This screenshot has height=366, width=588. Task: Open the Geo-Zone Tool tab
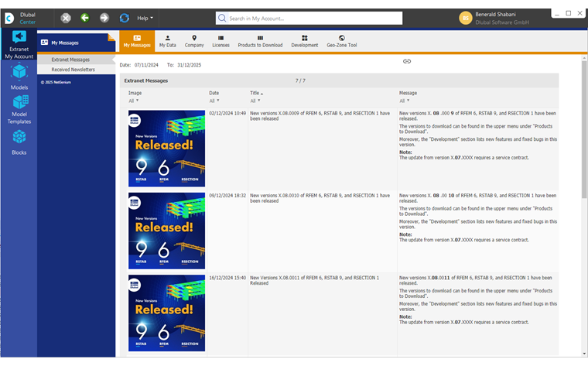pyautogui.click(x=342, y=41)
